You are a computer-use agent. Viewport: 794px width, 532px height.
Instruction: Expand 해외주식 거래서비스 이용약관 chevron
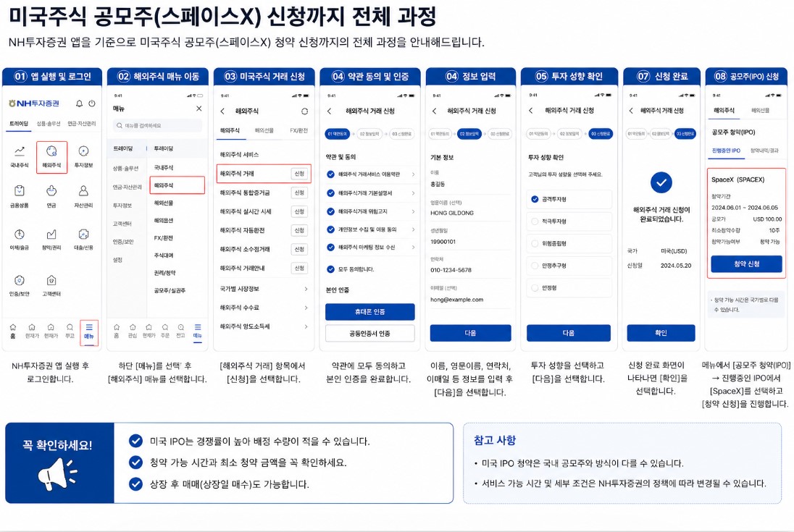pos(413,174)
